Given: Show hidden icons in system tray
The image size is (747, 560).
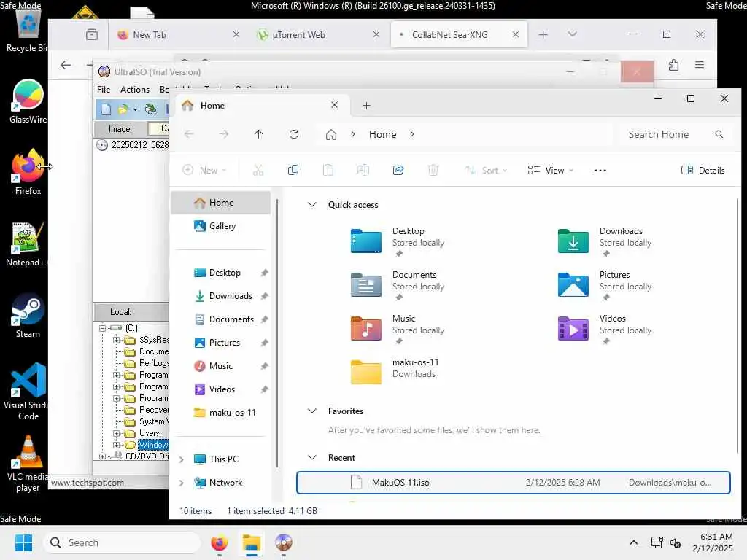Looking at the screenshot, I should (634, 542).
